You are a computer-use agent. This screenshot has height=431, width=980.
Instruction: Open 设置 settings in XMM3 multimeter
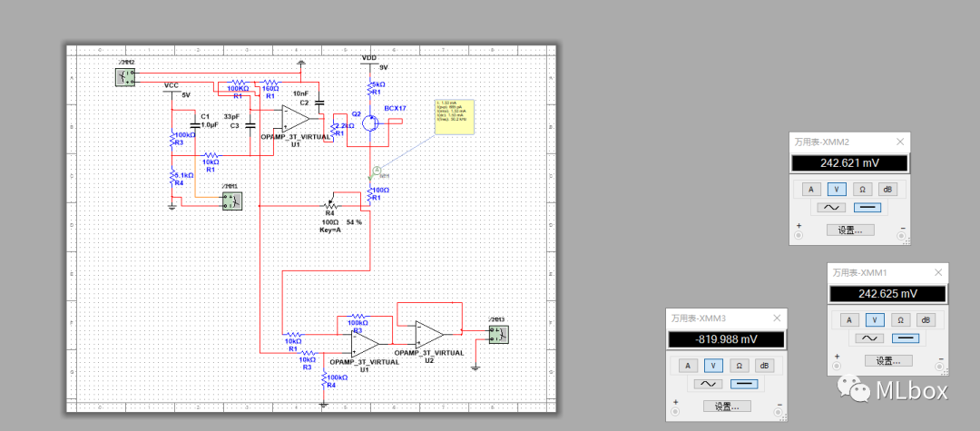[x=728, y=406]
